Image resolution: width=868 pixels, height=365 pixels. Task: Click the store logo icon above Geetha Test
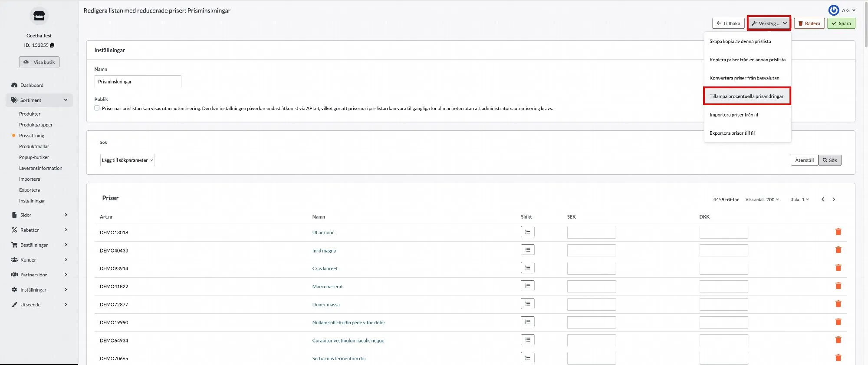coord(39,17)
